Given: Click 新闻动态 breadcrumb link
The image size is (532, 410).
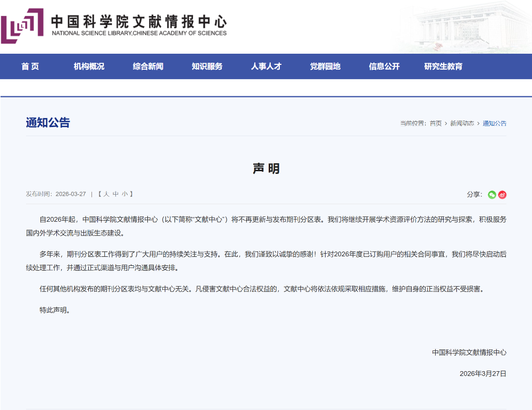Looking at the screenshot, I should click(x=462, y=123).
